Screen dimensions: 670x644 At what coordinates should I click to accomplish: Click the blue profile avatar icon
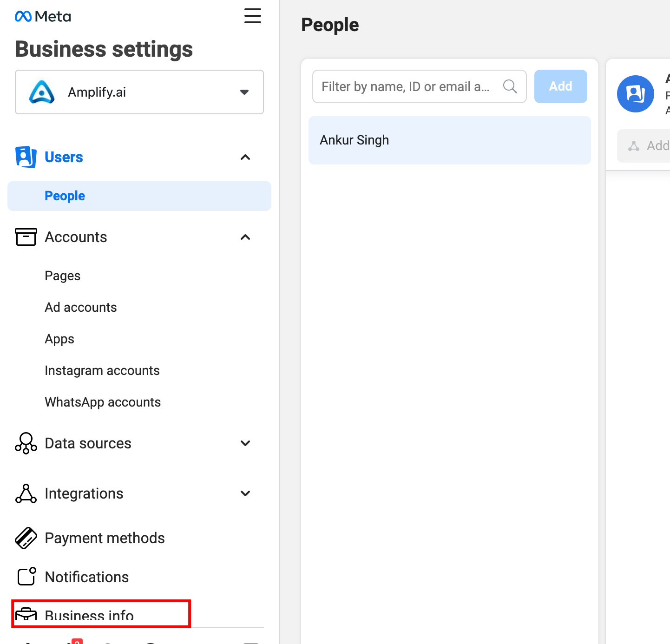636,94
